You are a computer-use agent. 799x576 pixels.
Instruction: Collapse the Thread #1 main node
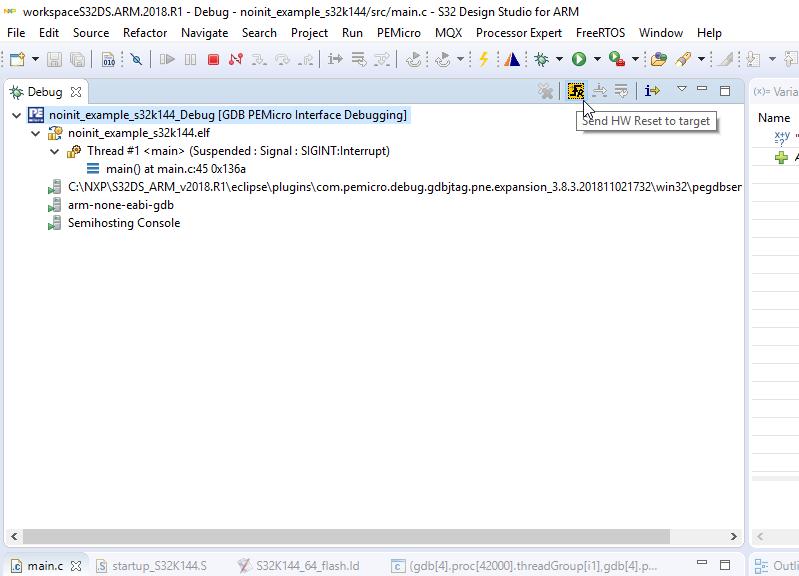tap(54, 151)
